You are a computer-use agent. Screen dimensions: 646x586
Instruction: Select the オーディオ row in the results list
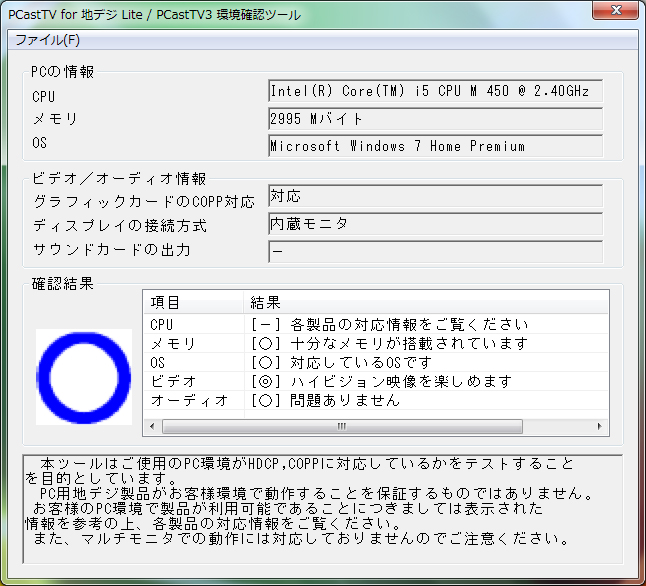pyautogui.click(x=376, y=400)
